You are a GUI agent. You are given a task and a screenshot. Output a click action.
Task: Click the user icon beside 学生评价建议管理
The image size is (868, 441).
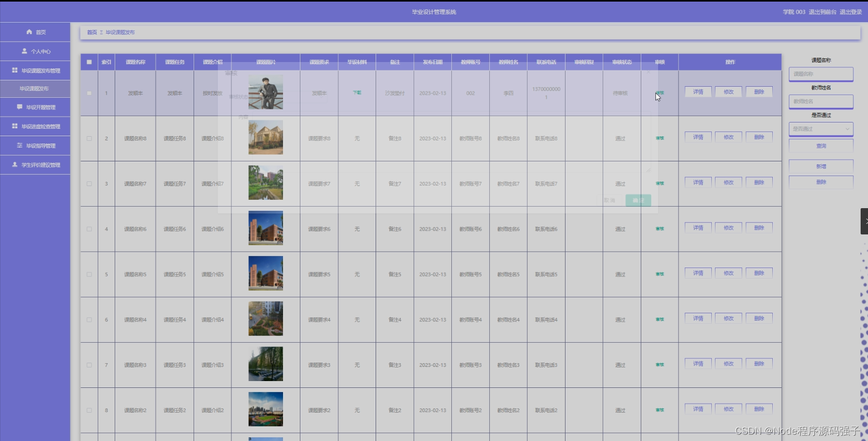point(15,165)
